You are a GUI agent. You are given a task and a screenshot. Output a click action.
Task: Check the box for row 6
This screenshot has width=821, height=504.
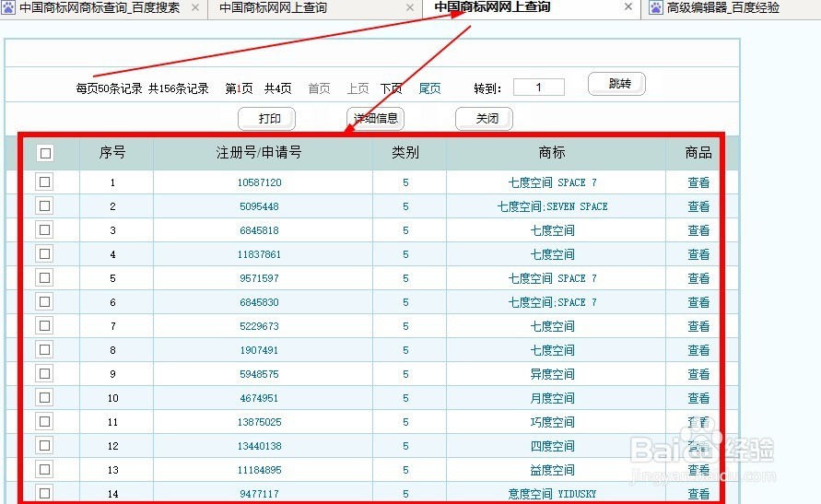[x=44, y=302]
